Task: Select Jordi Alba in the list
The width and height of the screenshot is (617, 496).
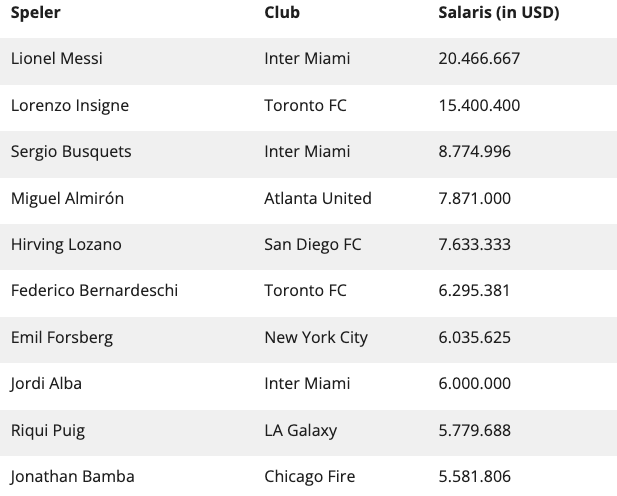Action: click(x=46, y=384)
